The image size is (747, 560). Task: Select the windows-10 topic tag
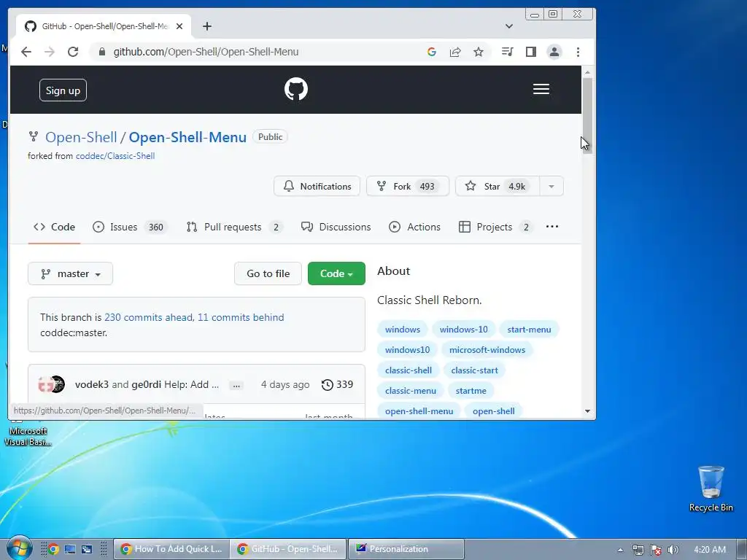(463, 330)
